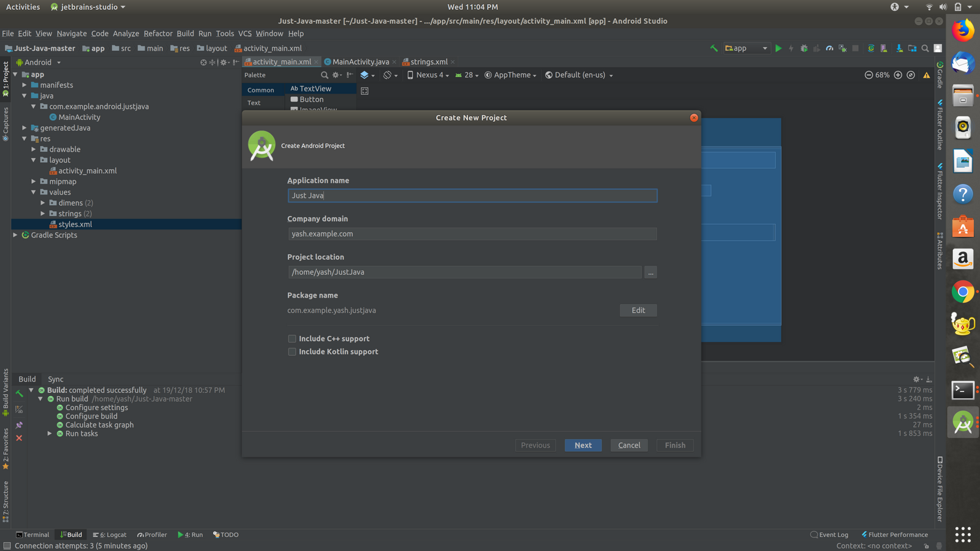Click the Make Project hammer icon
This screenshot has width=980, height=551.
click(714, 48)
